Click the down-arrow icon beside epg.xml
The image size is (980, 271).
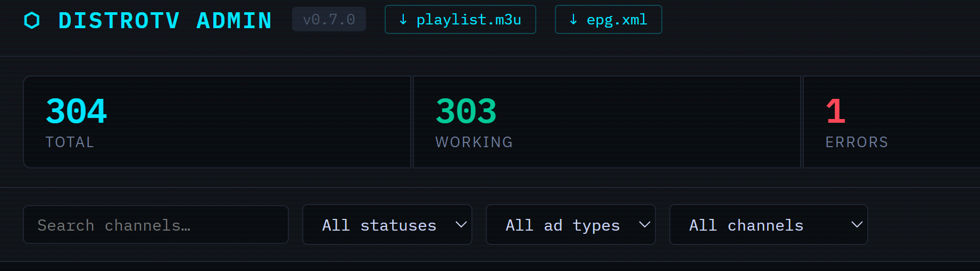pyautogui.click(x=574, y=20)
